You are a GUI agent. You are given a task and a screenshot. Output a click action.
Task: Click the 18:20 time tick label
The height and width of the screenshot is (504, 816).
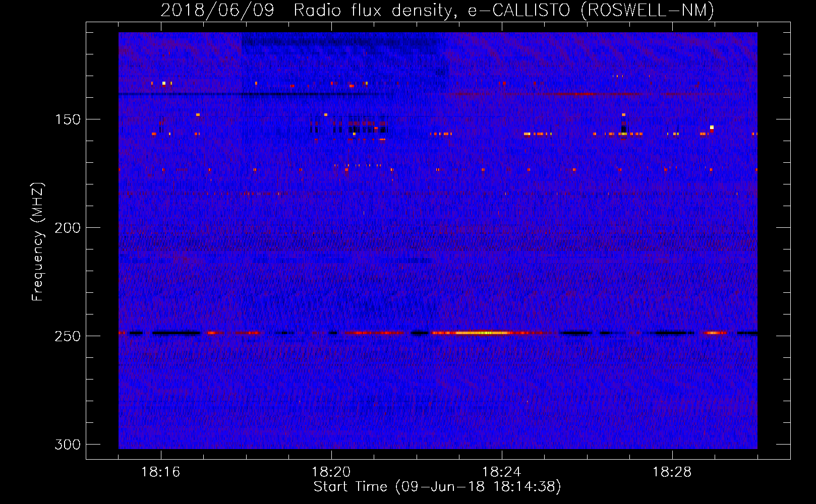point(331,472)
